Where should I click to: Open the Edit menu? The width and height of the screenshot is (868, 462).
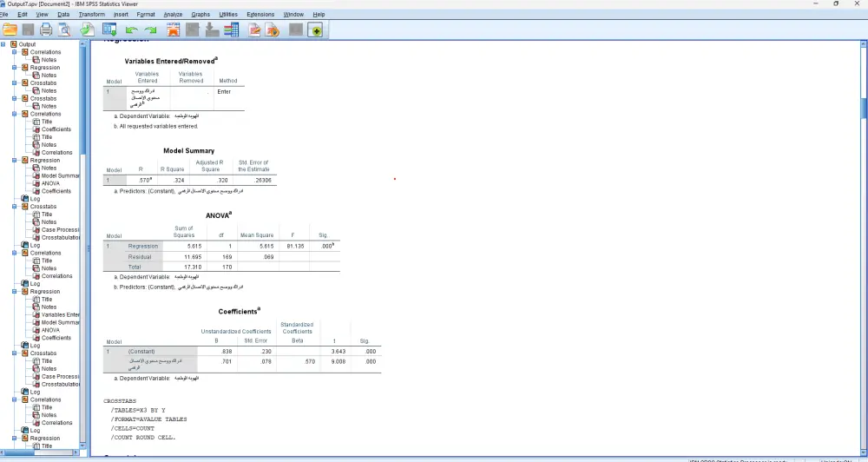pos(23,15)
